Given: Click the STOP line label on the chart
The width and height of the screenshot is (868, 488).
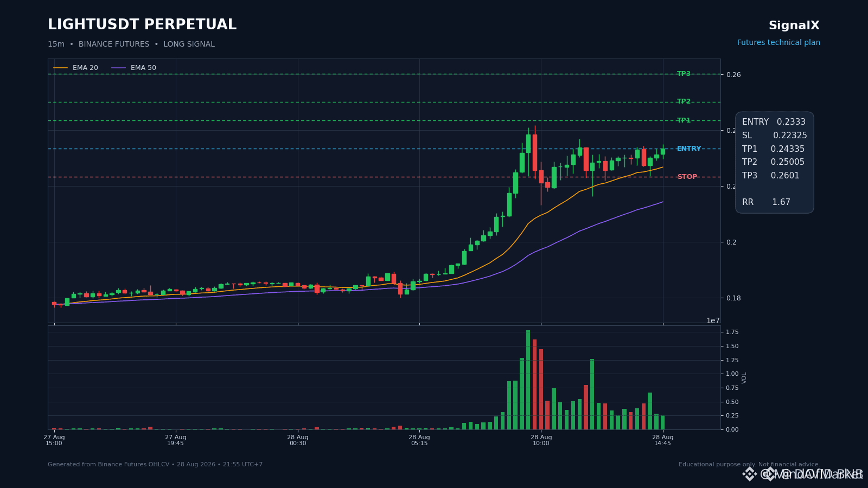Looking at the screenshot, I should 687,177.
